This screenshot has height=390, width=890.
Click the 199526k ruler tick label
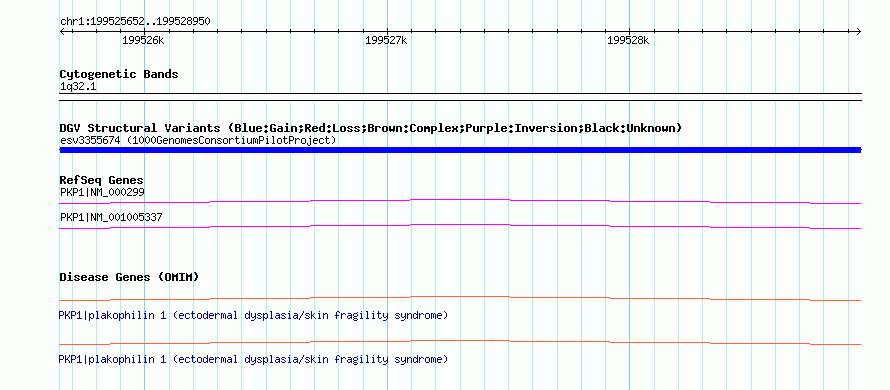tap(143, 40)
